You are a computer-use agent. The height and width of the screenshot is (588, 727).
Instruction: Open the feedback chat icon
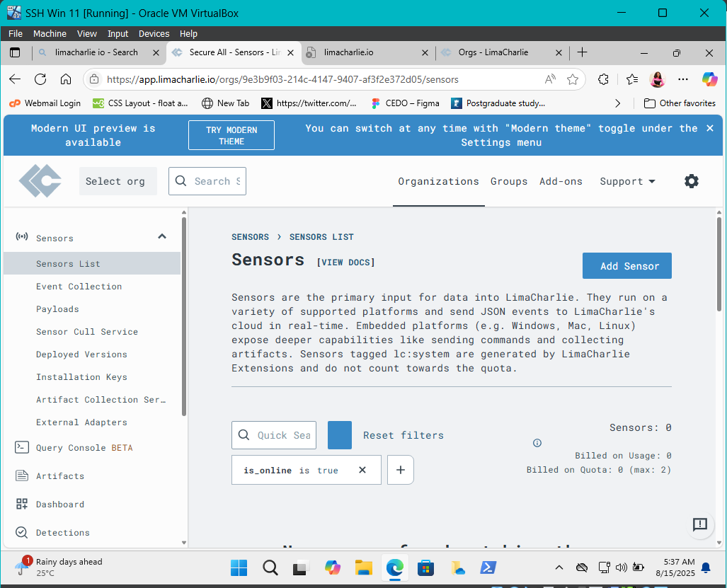click(699, 524)
